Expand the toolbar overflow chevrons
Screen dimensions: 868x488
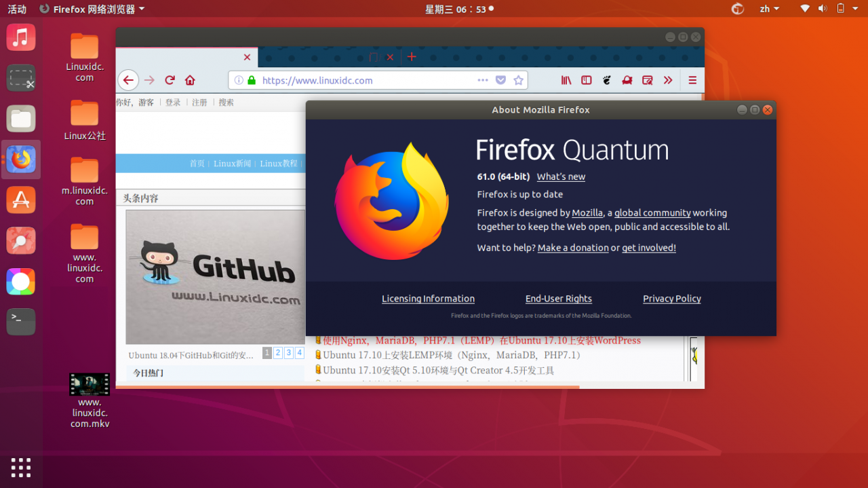point(668,80)
